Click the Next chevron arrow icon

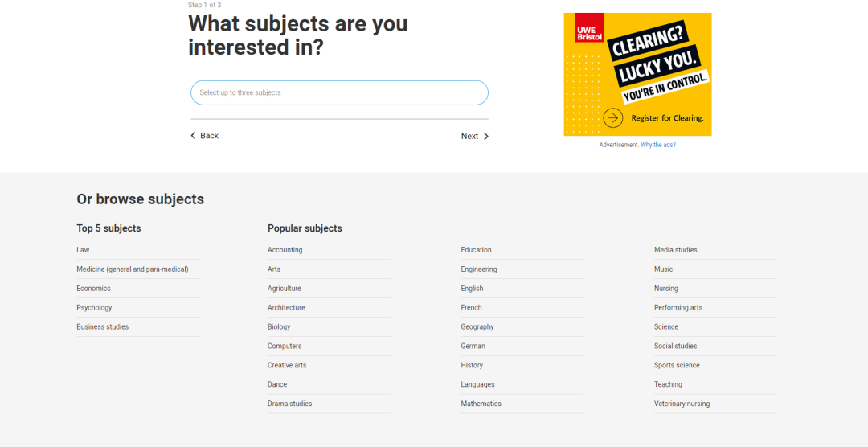coord(486,136)
